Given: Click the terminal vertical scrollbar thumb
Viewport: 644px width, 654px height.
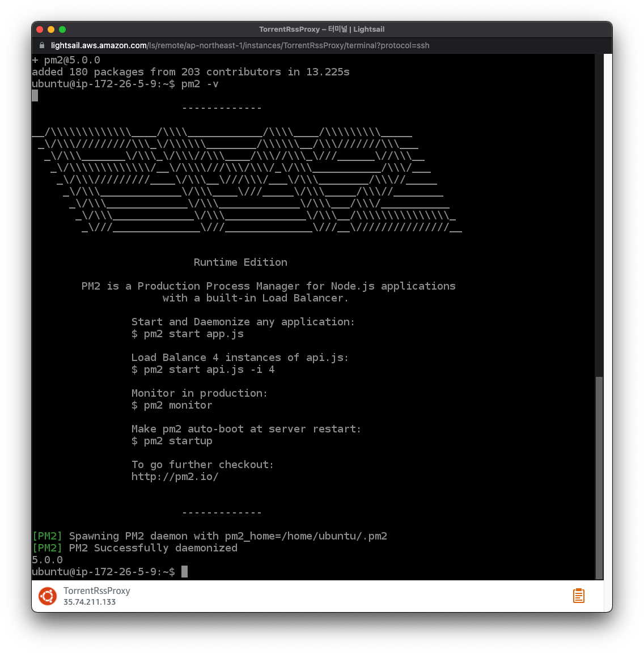Looking at the screenshot, I should [599, 478].
